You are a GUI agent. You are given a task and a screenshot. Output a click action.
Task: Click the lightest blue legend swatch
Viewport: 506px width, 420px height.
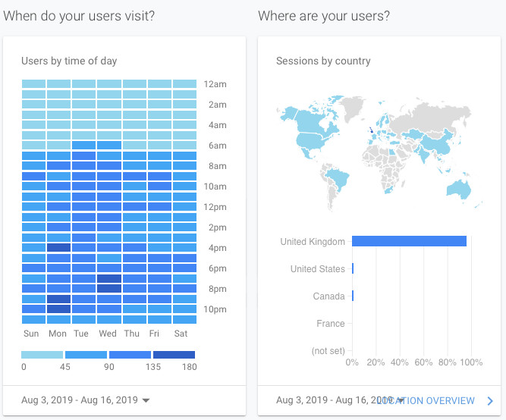click(x=42, y=354)
